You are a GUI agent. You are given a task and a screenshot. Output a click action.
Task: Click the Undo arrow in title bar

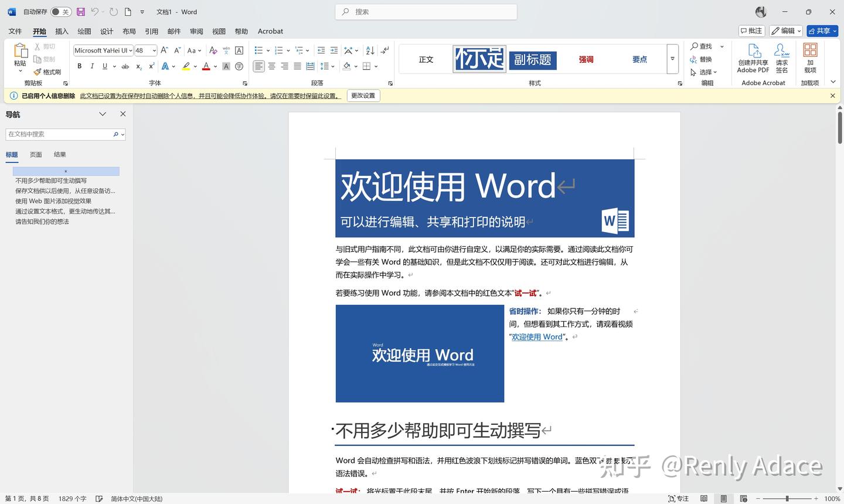94,12
